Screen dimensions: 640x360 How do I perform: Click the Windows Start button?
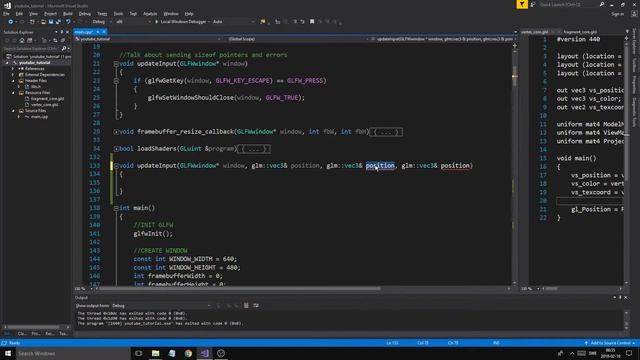(x=8, y=353)
